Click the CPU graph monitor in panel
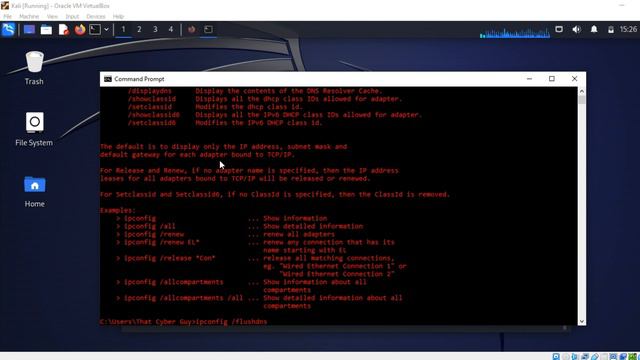 tap(515, 32)
